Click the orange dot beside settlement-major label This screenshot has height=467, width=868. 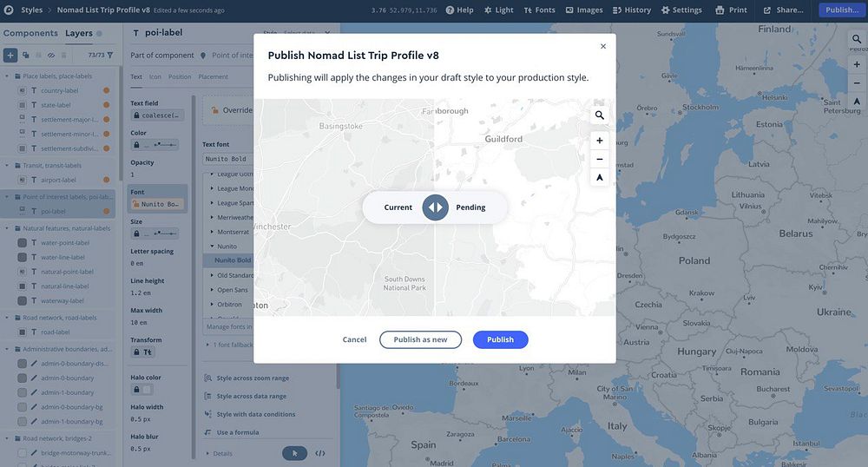coord(106,120)
